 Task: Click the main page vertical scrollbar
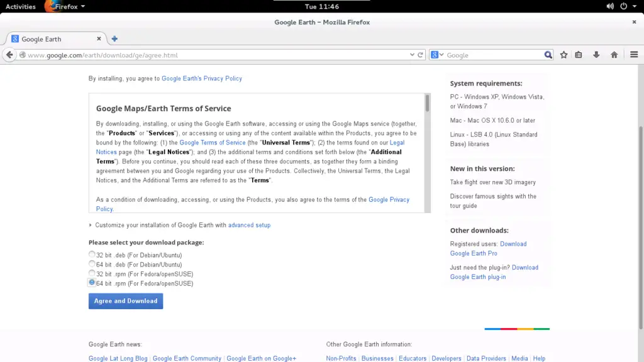coord(641,228)
